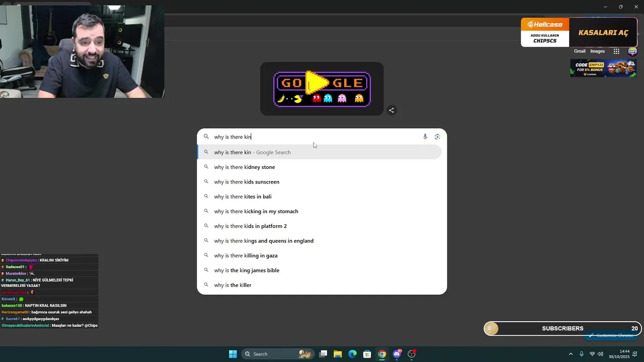The height and width of the screenshot is (362, 644).
Task: Open the notification bell in the taskbar
Action: pyautogui.click(x=635, y=354)
